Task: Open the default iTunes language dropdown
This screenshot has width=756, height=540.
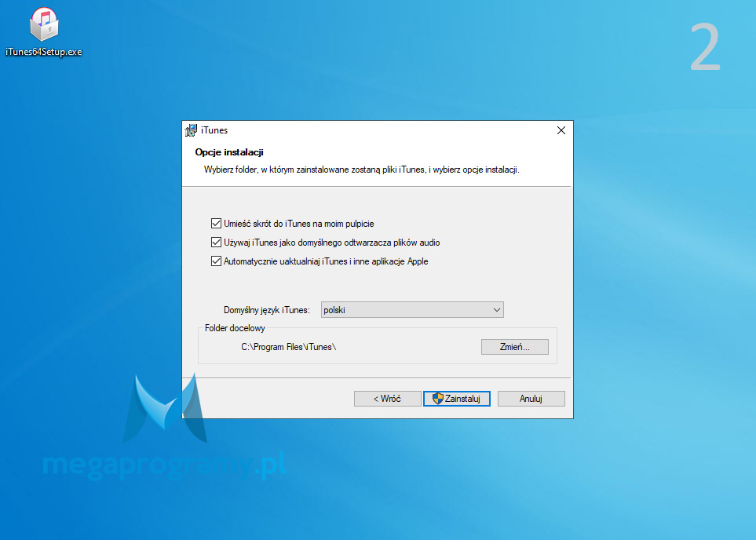Action: coord(412,309)
